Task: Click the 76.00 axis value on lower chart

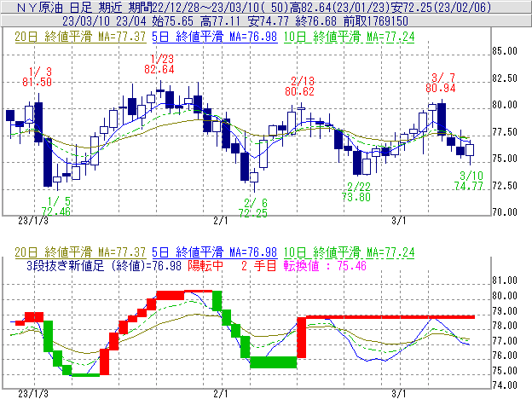Action: tap(505, 356)
